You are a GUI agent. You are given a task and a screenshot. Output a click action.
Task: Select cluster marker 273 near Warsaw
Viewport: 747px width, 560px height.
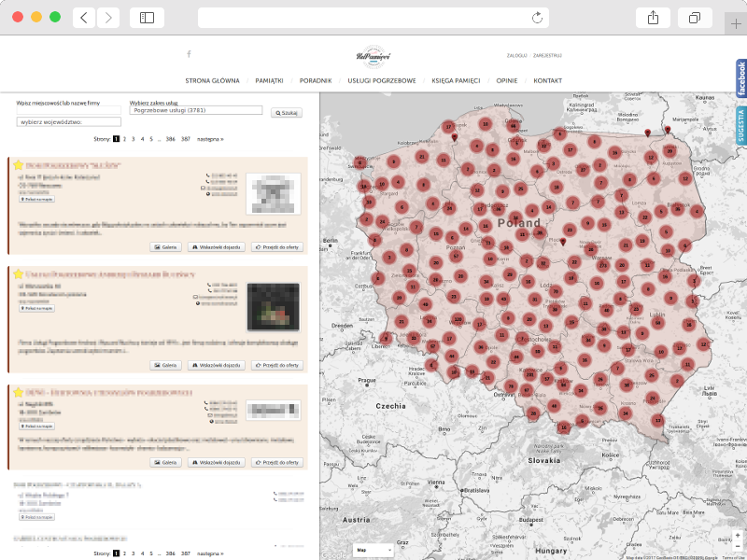[603, 265]
